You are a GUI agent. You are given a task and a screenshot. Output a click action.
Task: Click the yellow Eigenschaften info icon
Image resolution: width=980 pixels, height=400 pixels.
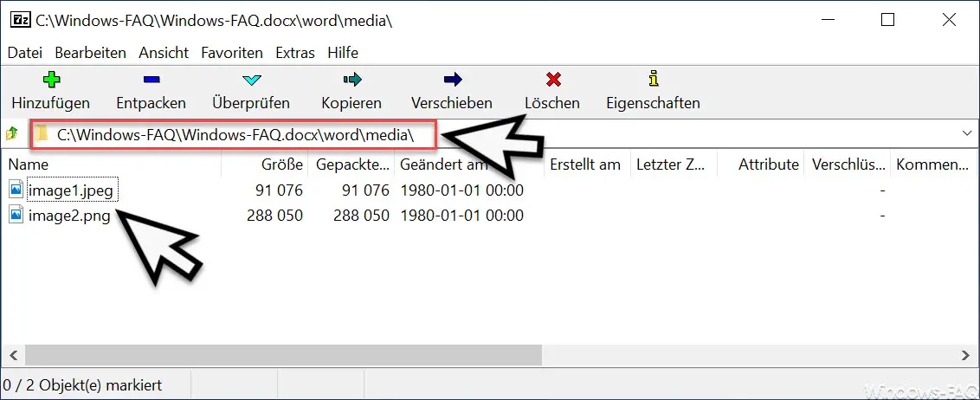[x=654, y=79]
